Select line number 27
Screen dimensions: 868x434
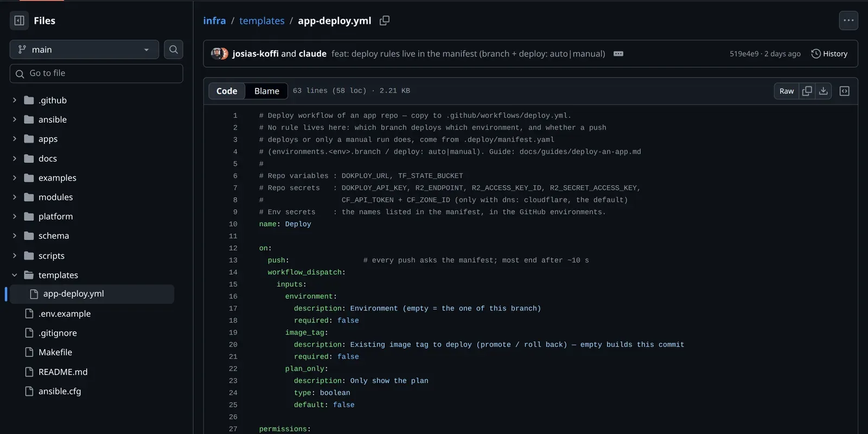point(233,429)
